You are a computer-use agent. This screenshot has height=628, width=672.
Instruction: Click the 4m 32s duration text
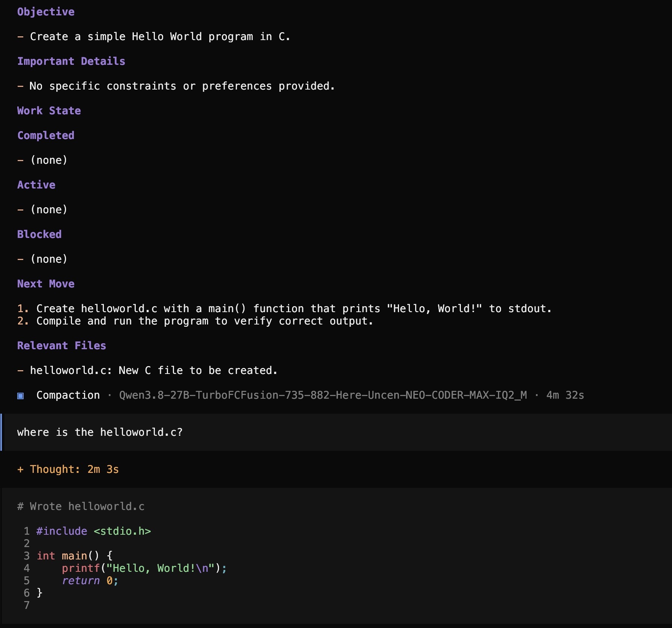565,395
